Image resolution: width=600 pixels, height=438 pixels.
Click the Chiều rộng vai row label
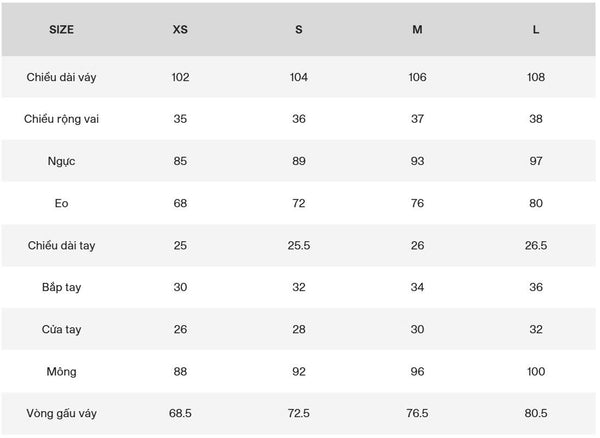[x=61, y=119]
